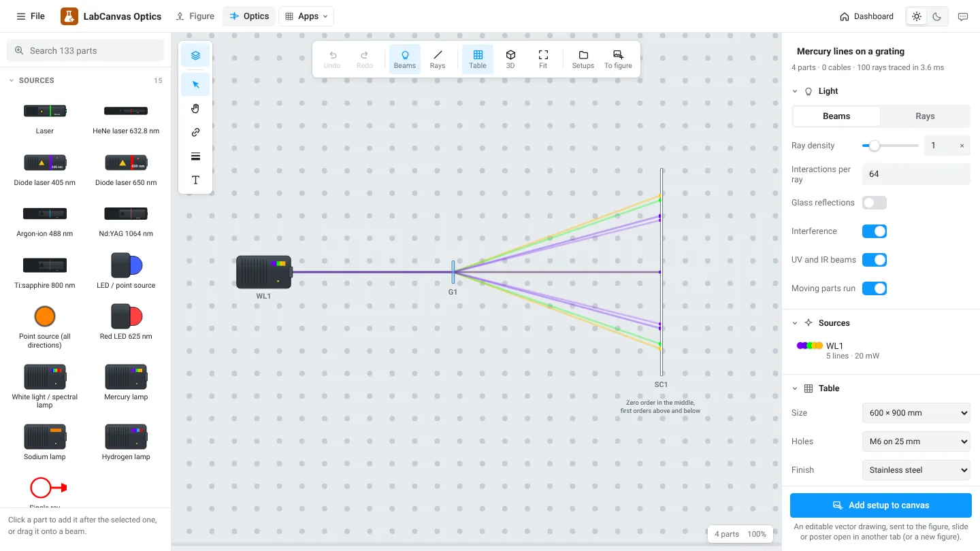Open the 3D view
The height and width of the screenshot is (551, 980).
510,59
